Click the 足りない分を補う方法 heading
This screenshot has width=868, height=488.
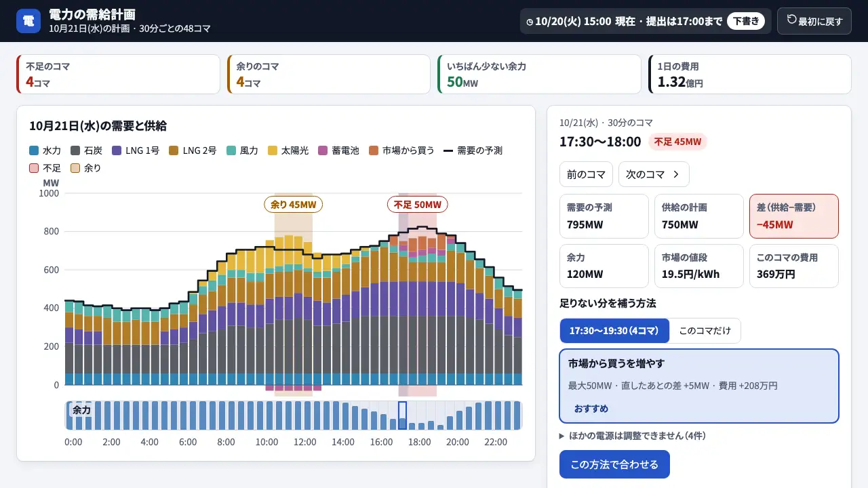click(x=608, y=303)
